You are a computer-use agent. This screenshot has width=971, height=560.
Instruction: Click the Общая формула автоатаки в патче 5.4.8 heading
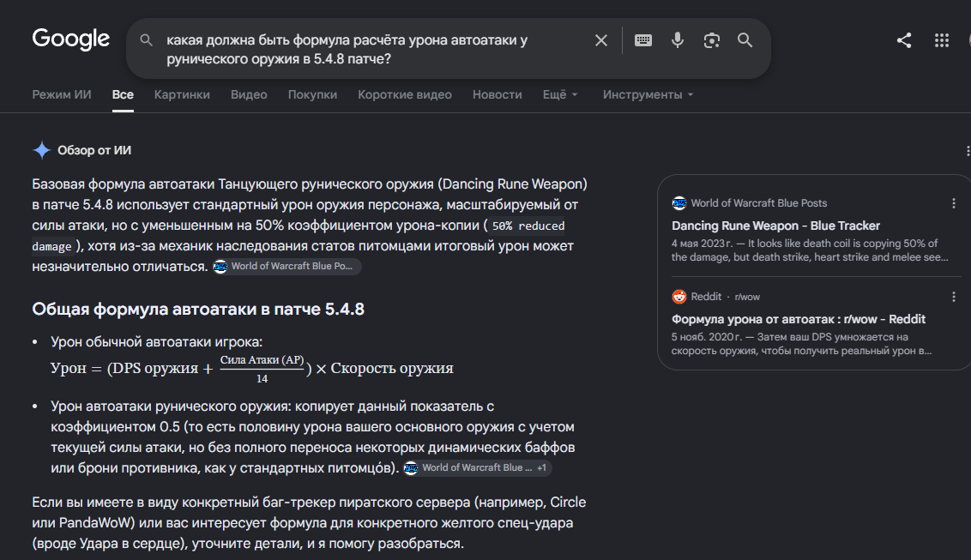click(198, 310)
